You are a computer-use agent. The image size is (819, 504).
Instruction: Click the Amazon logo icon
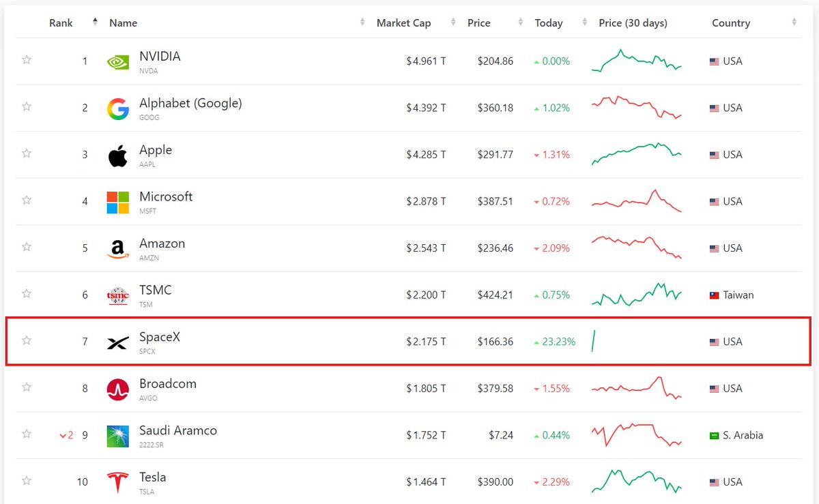coord(117,249)
